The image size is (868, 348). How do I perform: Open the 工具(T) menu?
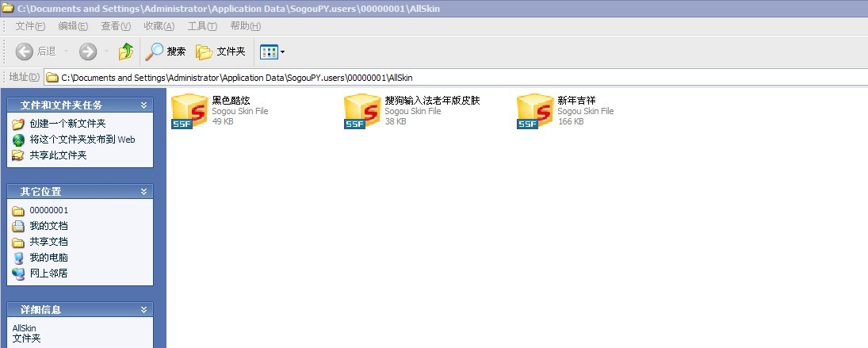[x=201, y=26]
